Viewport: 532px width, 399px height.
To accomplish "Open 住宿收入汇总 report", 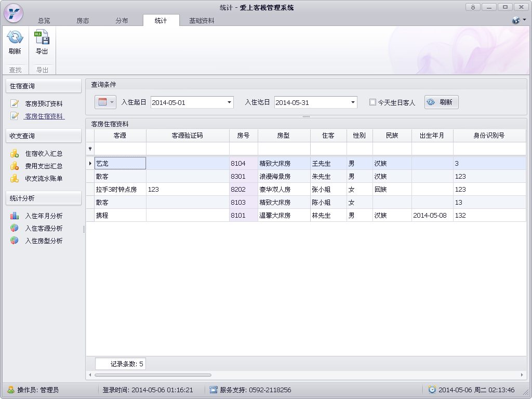I will (x=44, y=154).
